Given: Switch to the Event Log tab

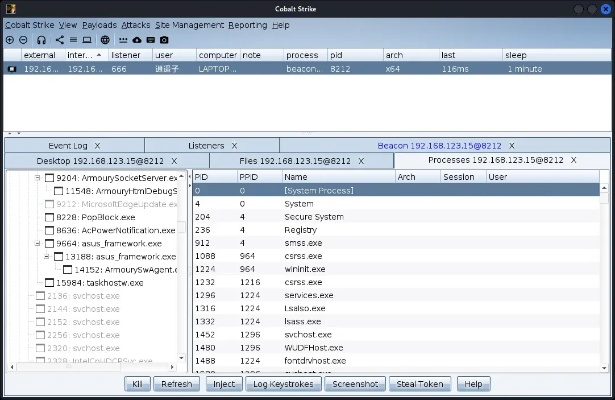Looking at the screenshot, I should pyautogui.click(x=67, y=145).
